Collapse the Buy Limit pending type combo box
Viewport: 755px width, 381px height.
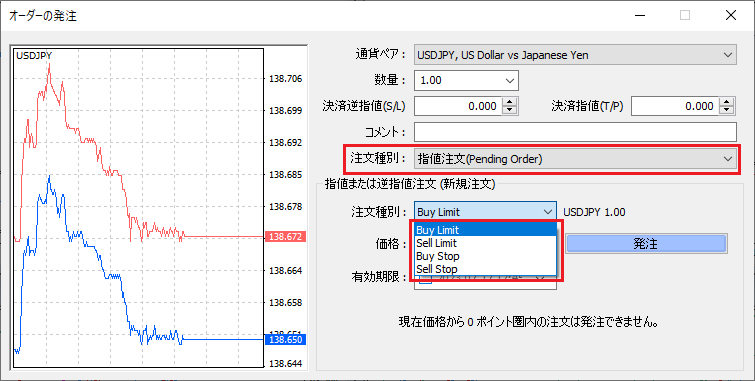tap(485, 212)
